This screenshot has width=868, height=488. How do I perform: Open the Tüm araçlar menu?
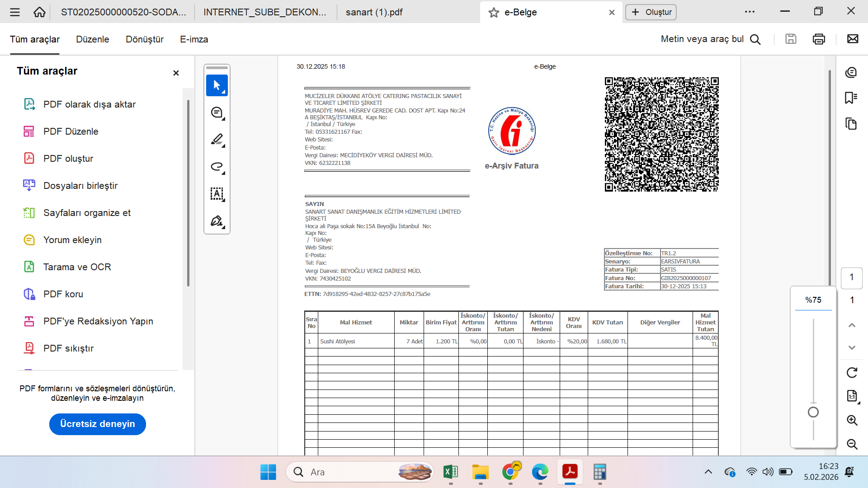[x=35, y=39]
